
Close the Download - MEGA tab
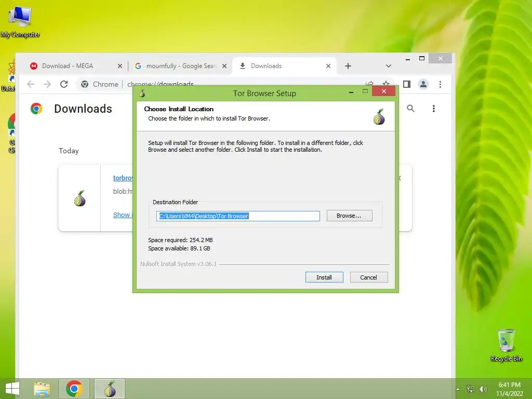(x=120, y=66)
